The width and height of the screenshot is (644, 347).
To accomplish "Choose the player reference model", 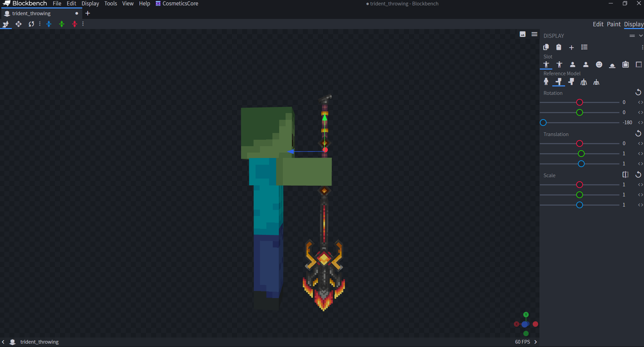I will pos(546,82).
